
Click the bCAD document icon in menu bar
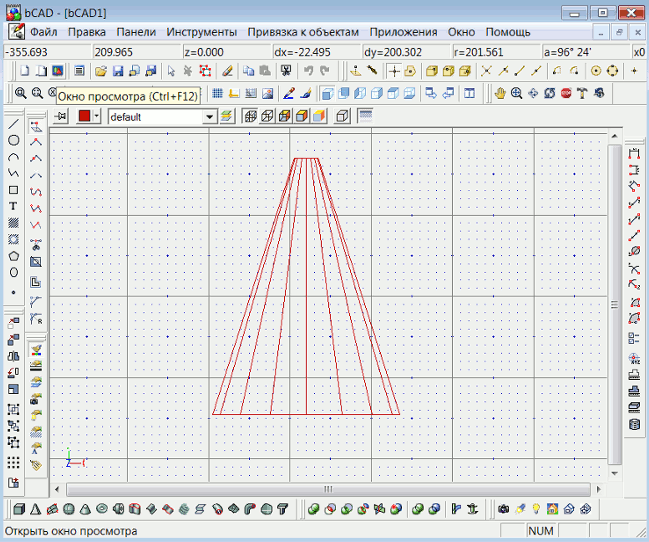17,32
